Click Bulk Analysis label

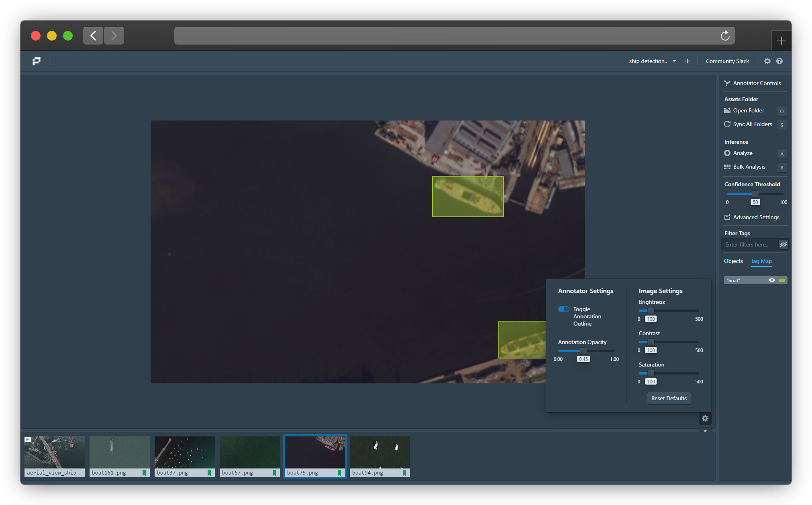coord(749,167)
